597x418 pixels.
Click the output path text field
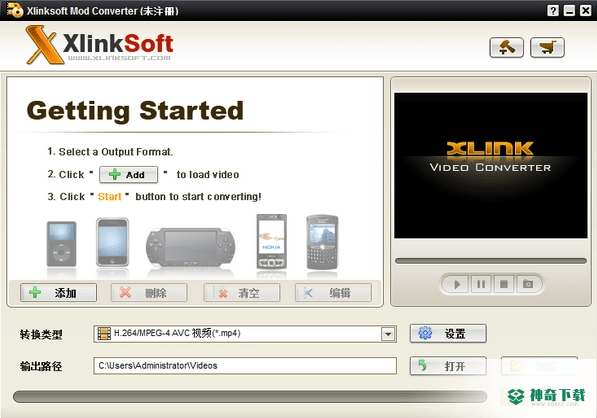pos(245,366)
